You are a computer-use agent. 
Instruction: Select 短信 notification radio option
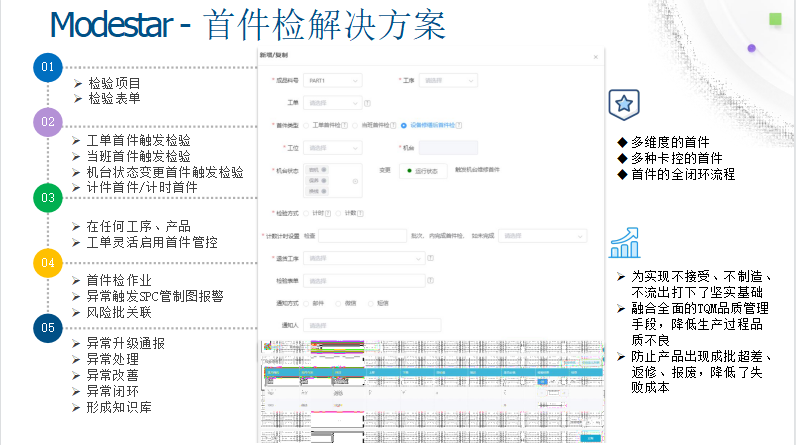coord(371,303)
